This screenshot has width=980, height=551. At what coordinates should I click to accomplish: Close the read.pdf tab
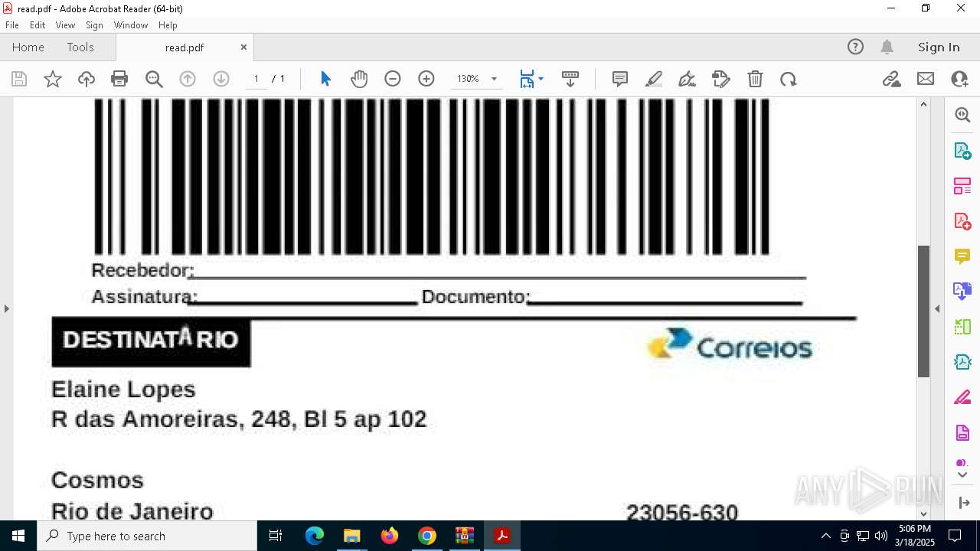click(x=243, y=47)
